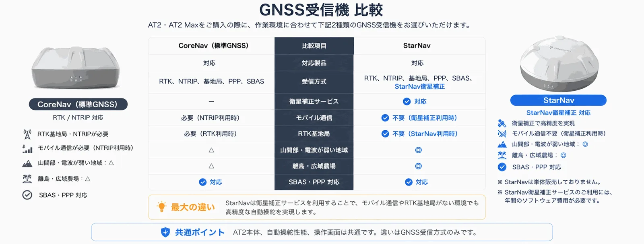Screen dimensions: 644x244
Task: Click RTK / NTRIP 対応 under the CoreNav pill
Action: 78,118
